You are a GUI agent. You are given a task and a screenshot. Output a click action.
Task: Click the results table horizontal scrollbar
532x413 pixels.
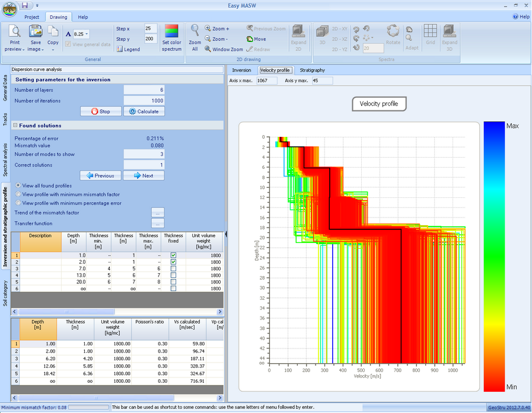click(x=117, y=398)
